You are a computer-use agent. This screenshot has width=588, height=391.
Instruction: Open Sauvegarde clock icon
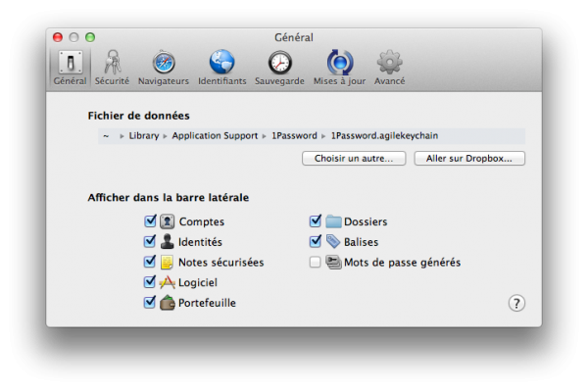point(279,63)
